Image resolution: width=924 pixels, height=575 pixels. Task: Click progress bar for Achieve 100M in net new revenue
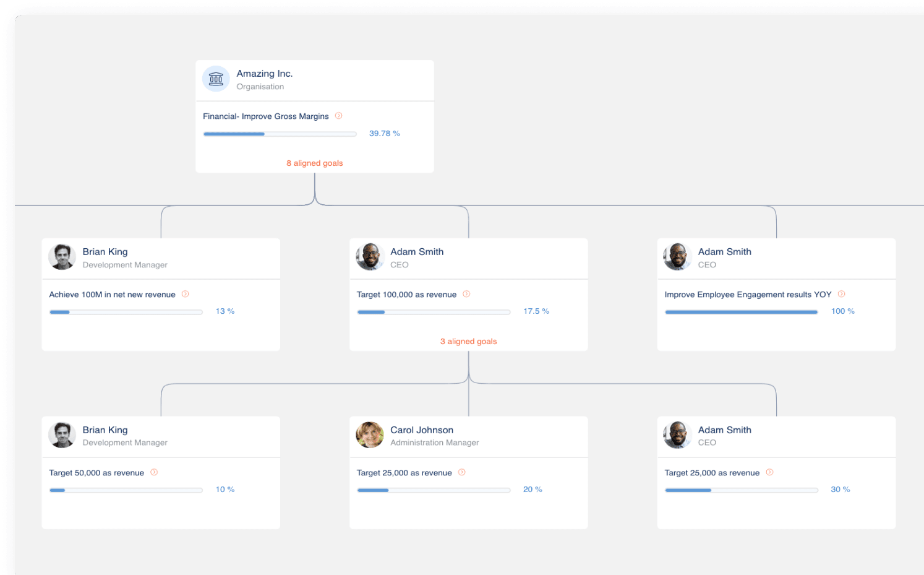(126, 312)
